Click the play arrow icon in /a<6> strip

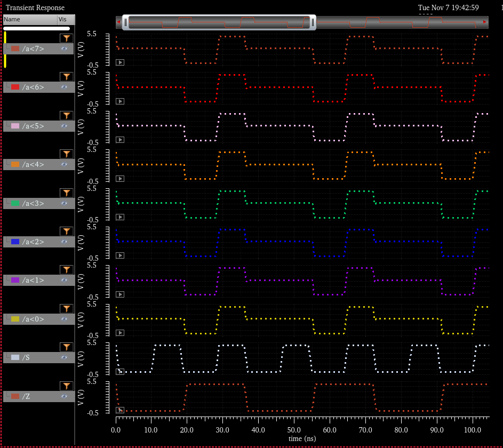pos(120,101)
